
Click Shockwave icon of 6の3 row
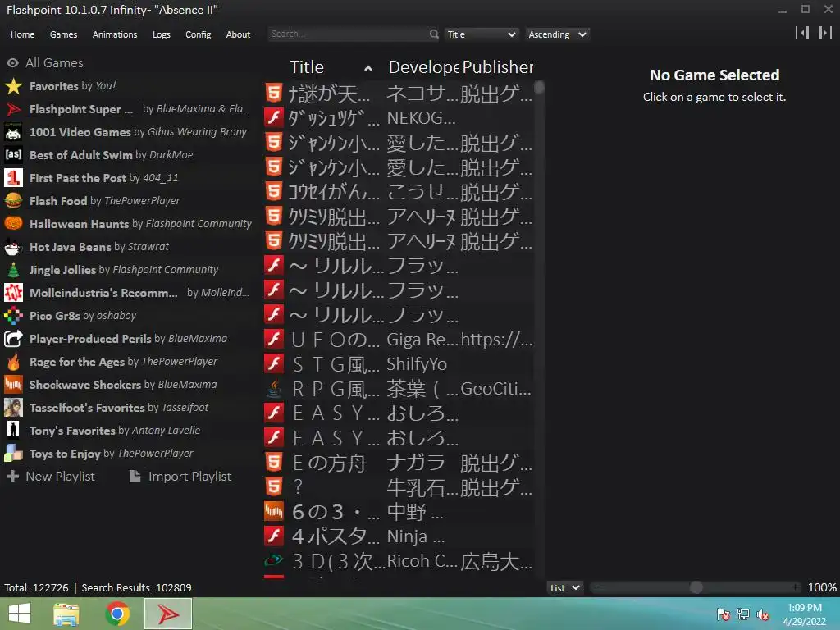[274, 512]
